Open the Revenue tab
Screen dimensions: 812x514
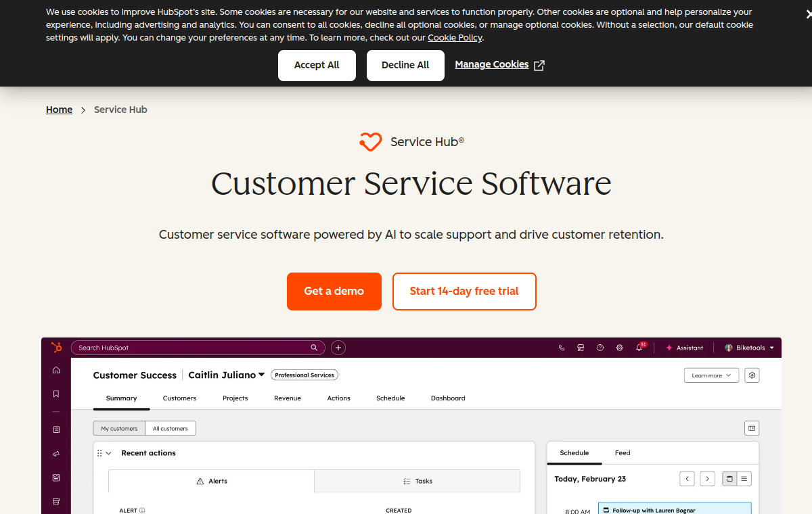(288, 398)
